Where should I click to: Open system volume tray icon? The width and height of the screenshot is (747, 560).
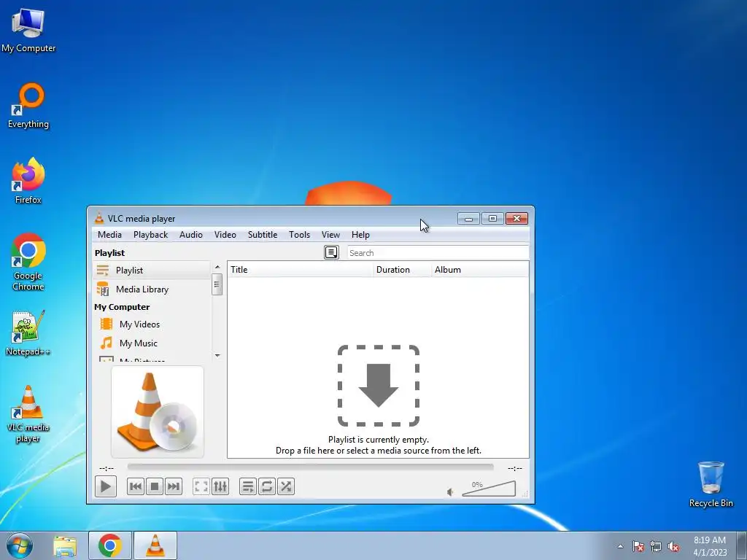(673, 547)
